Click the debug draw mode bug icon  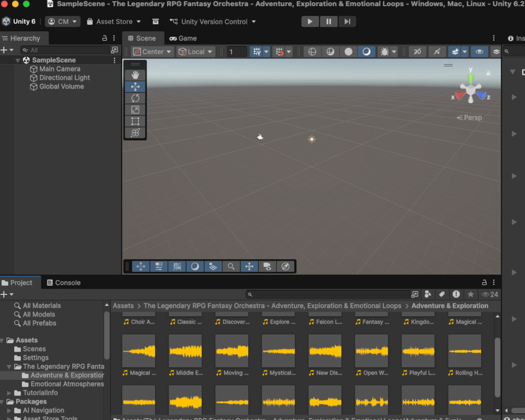(x=384, y=51)
